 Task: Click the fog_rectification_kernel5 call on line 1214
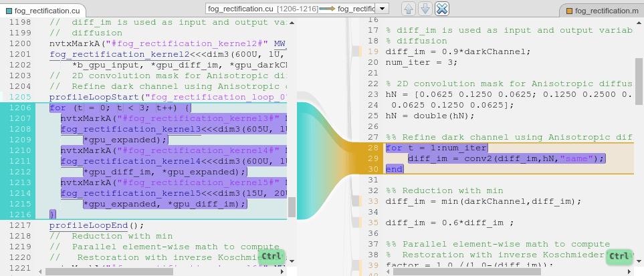pyautogui.click(x=130, y=193)
